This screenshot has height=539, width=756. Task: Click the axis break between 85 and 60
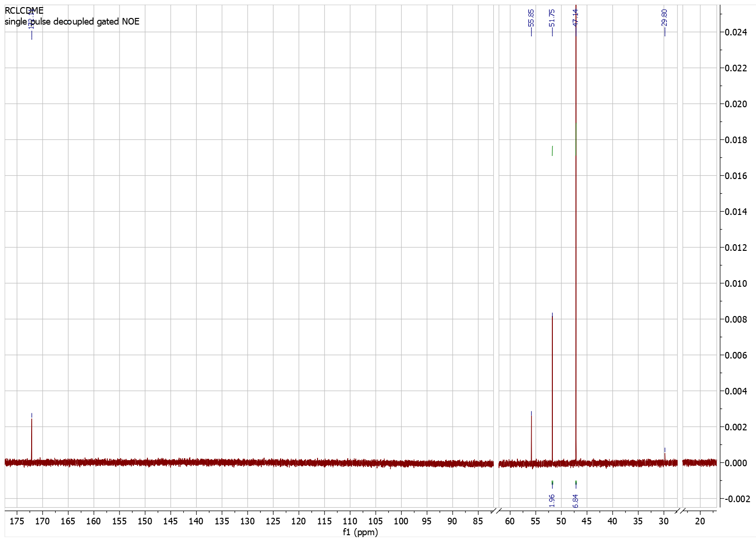click(496, 511)
